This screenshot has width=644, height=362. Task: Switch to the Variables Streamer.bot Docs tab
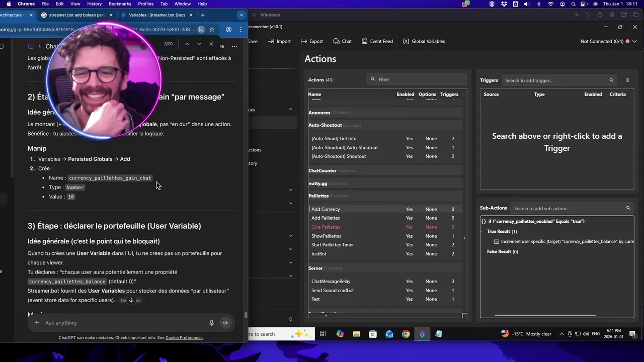coord(157,15)
